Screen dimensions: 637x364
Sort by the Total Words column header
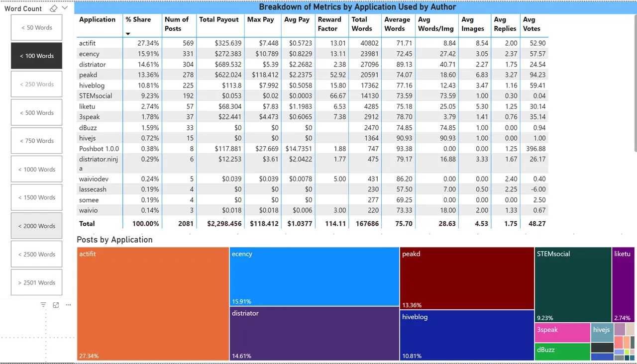pyautogui.click(x=362, y=24)
